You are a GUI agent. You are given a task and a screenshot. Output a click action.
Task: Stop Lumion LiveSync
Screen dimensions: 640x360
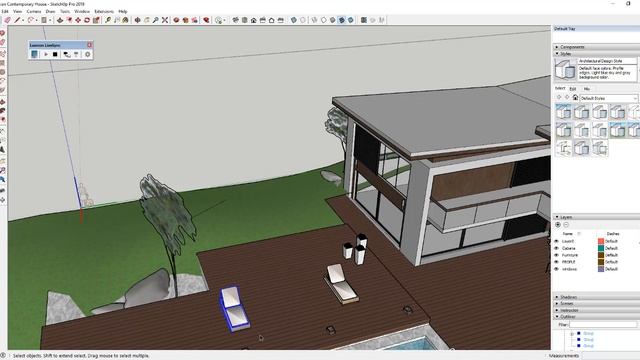(x=55, y=54)
